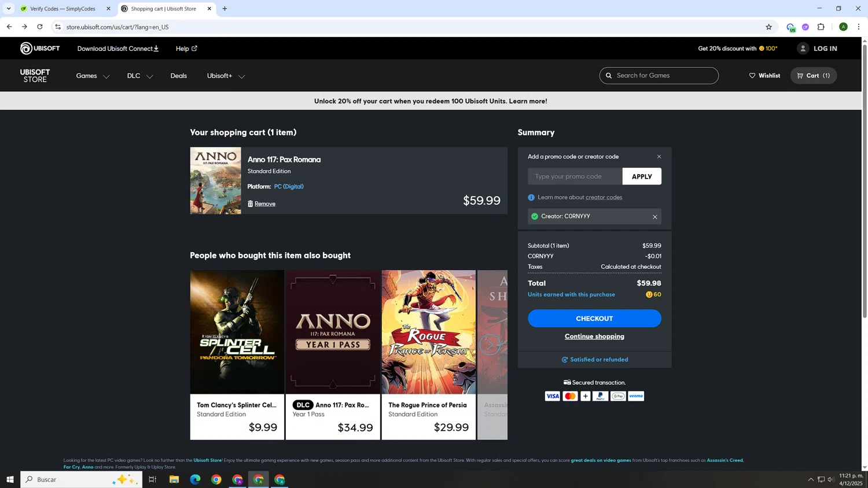Click the APPLY promo code button
The image size is (868, 488).
[x=642, y=176]
